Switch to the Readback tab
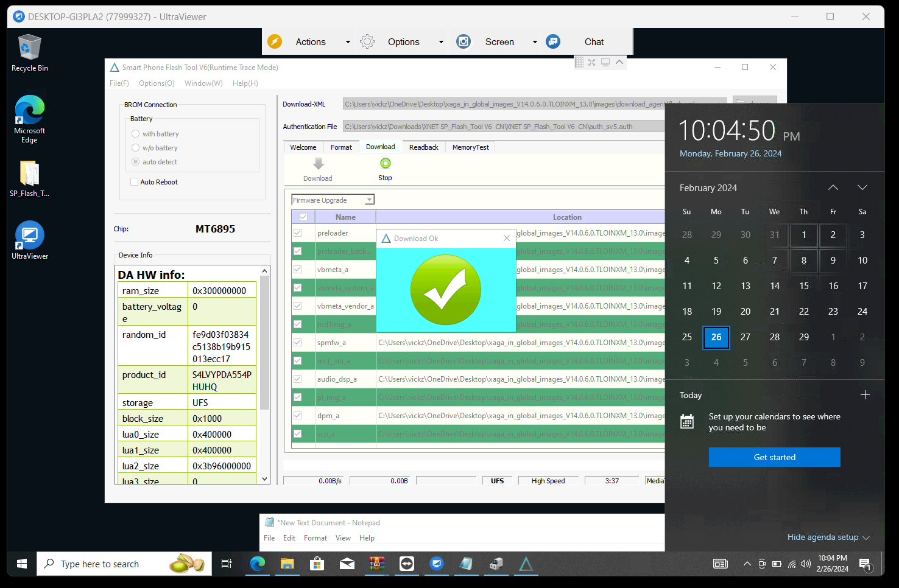Viewport: 899px width, 588px height. tap(424, 147)
